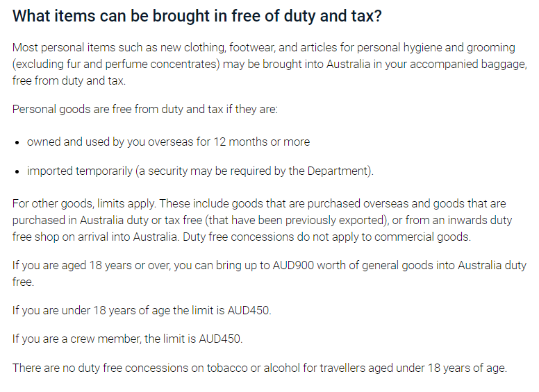Click the bullet 'imported temporarily' text
Viewport: 539px width, 392px height.
tap(200, 171)
